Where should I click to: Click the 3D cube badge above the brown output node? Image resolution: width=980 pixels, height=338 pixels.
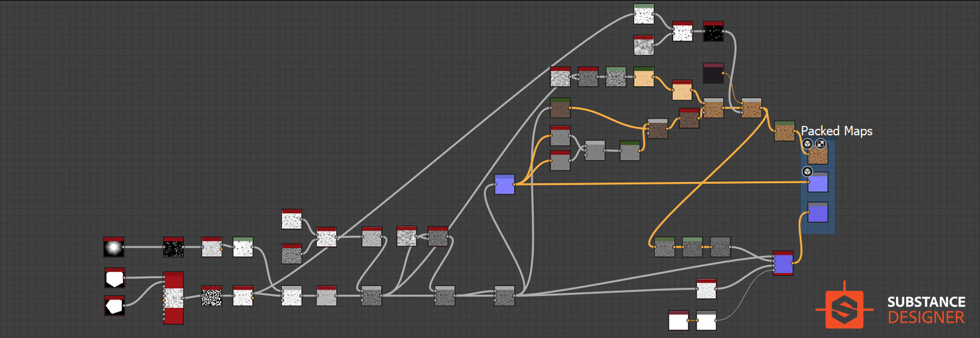pos(808,144)
